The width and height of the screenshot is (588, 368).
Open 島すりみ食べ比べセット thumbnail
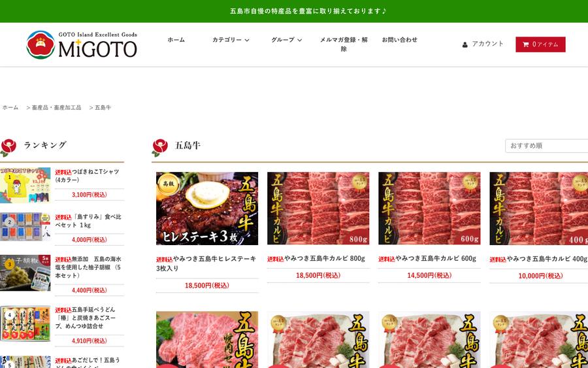(25, 226)
